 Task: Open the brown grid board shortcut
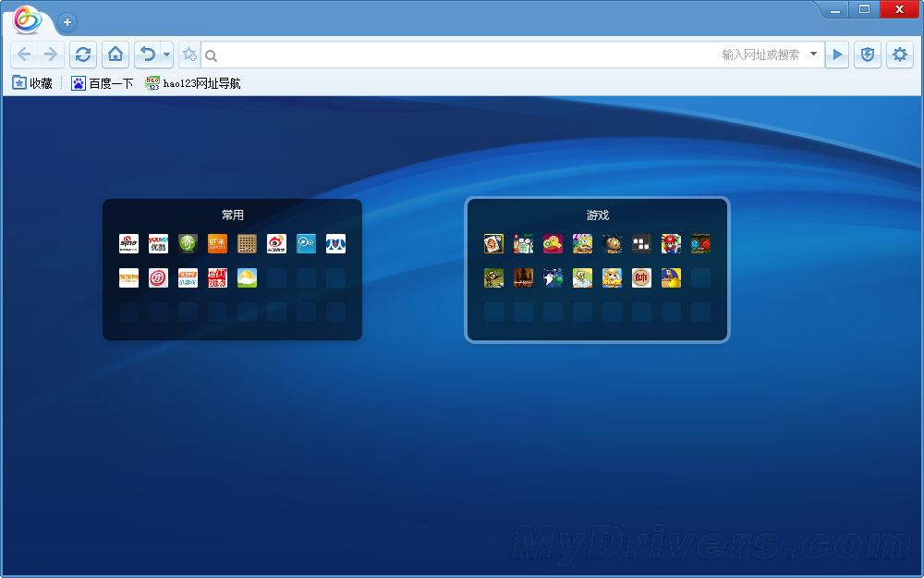point(247,243)
